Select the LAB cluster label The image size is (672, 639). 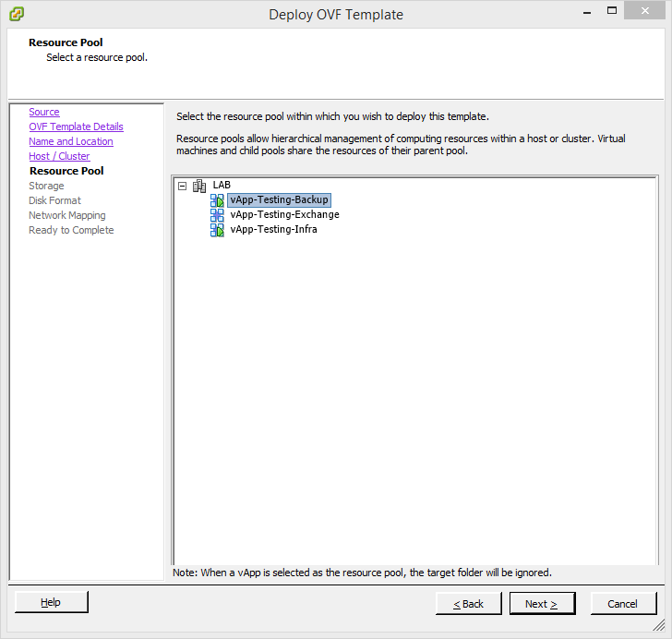[x=222, y=186]
